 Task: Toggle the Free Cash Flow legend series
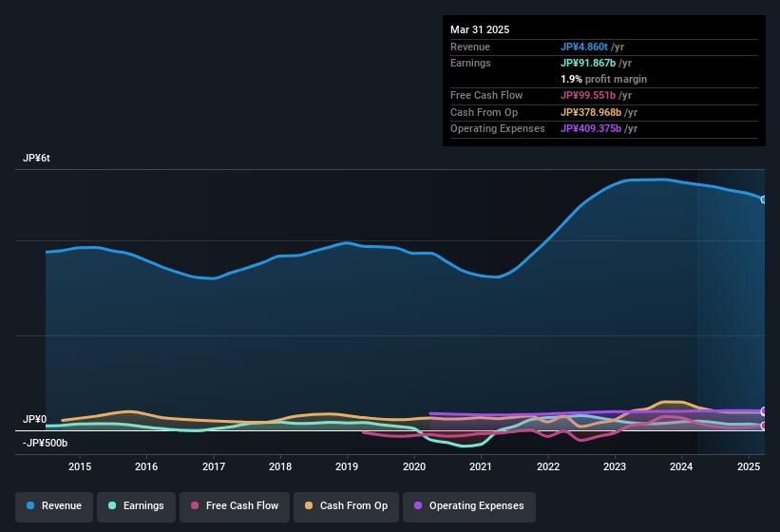coord(235,506)
